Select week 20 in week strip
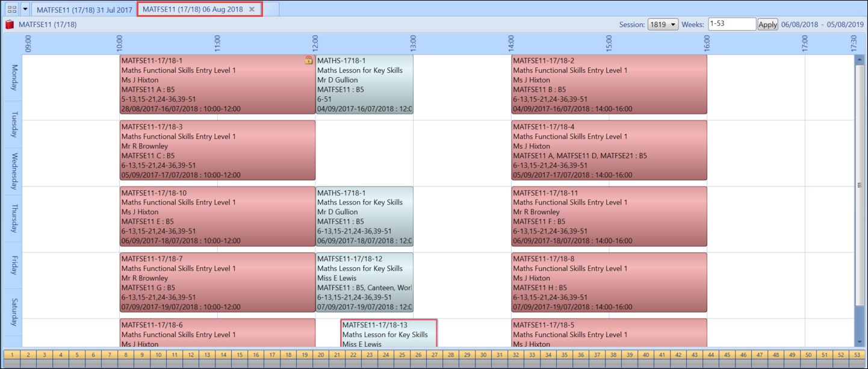This screenshot has width=868, height=369. (321, 355)
